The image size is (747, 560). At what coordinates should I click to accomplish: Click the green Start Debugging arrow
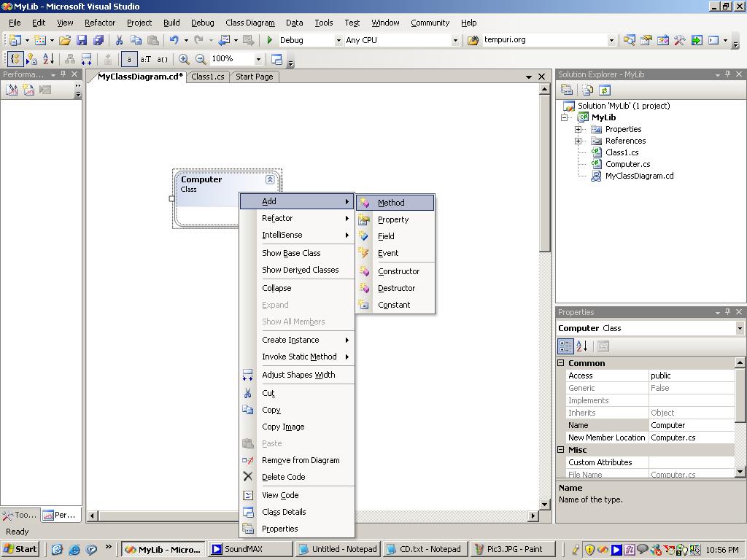click(270, 41)
